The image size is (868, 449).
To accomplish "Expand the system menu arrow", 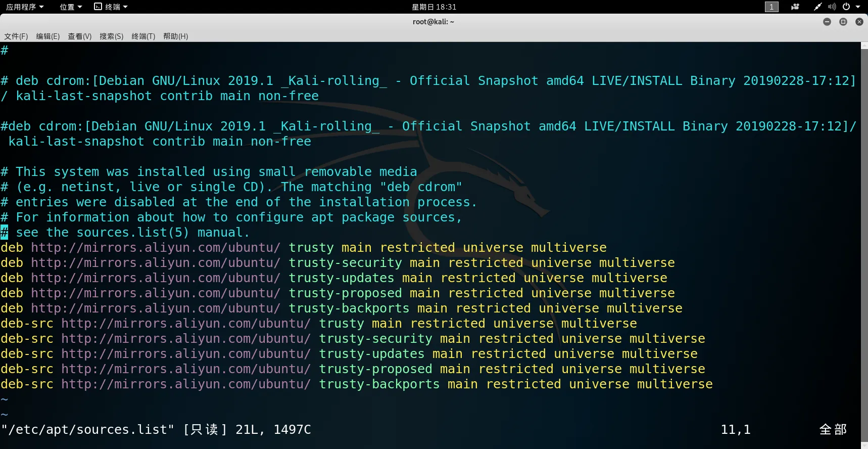I will [x=858, y=7].
